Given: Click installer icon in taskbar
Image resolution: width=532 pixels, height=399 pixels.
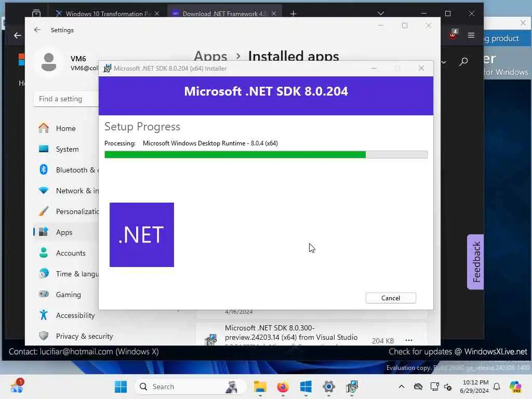Looking at the screenshot, I should pyautogui.click(x=352, y=387).
